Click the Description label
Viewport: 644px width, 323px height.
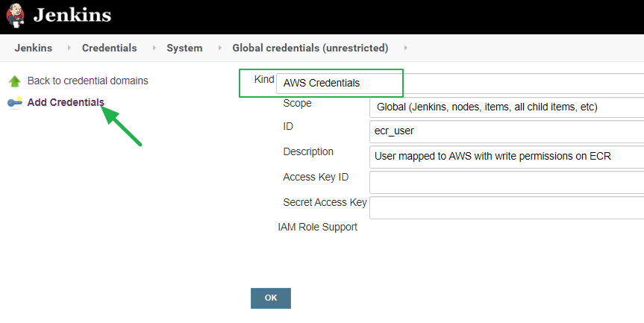click(x=308, y=152)
